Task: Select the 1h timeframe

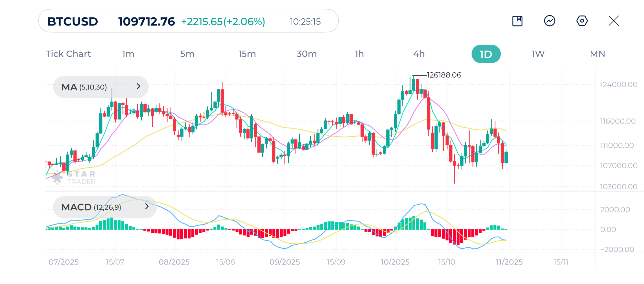Action: click(x=359, y=54)
